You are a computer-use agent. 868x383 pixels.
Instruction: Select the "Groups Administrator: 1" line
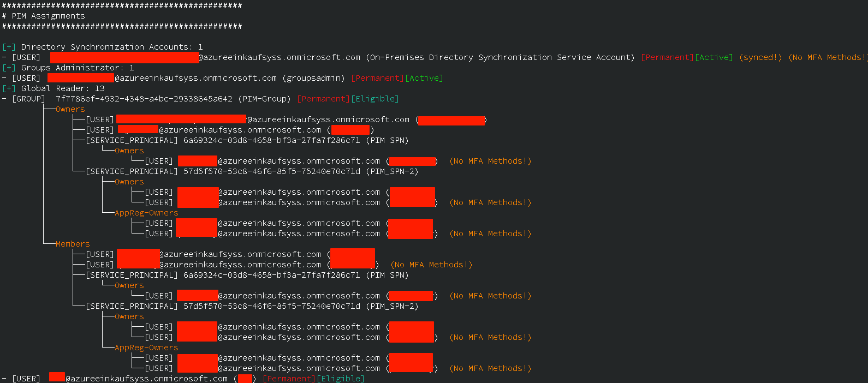[x=68, y=68]
